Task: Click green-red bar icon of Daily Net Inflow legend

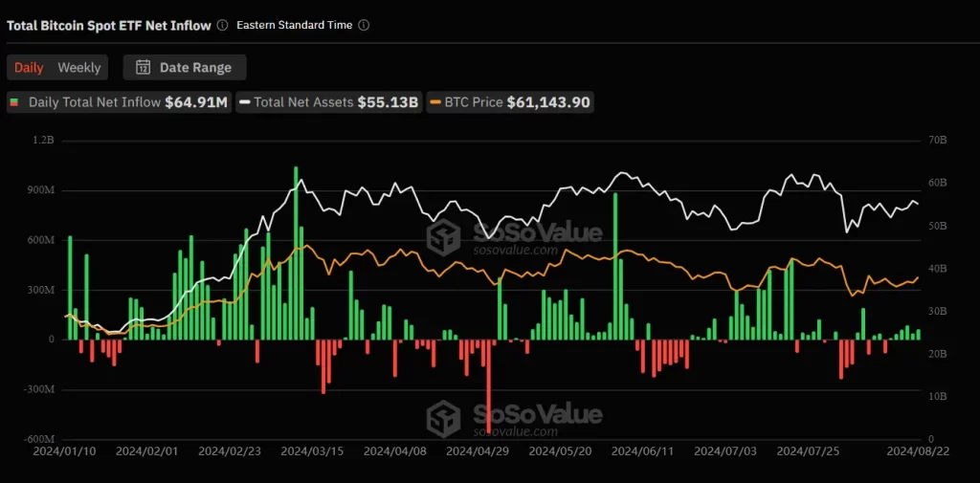Action: click(14, 102)
